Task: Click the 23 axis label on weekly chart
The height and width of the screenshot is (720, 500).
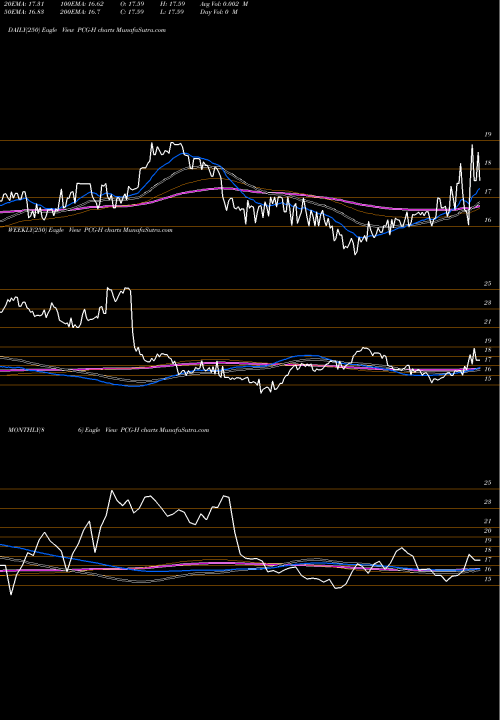Action: tap(488, 303)
